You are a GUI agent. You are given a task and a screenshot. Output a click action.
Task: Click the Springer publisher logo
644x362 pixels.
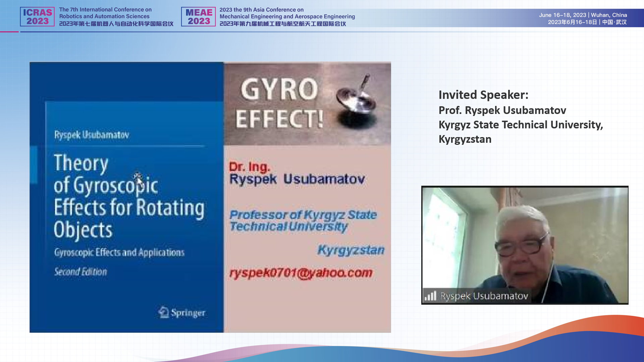[182, 312]
